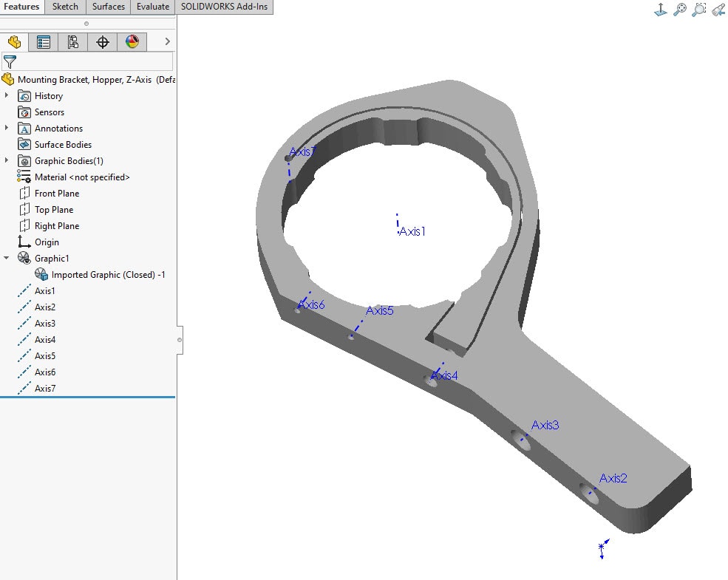Open the Surfaces tab

[108, 7]
